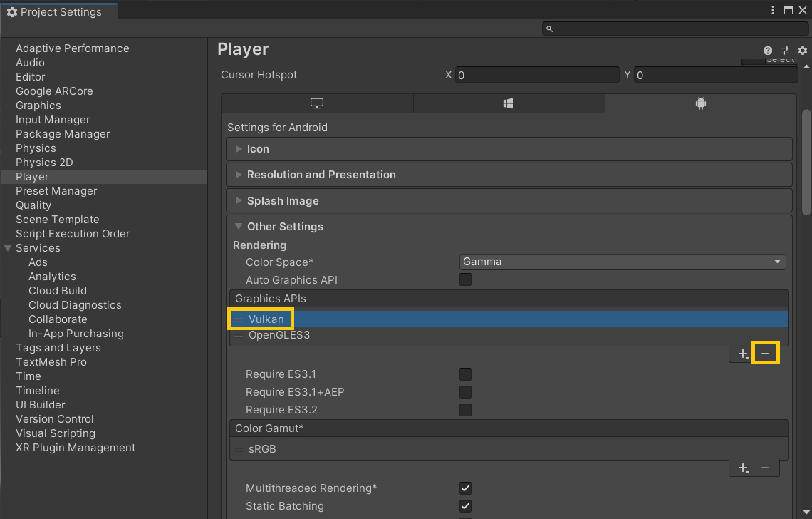This screenshot has height=519, width=812.
Task: Collapse the Services tree group
Action: tap(8, 248)
